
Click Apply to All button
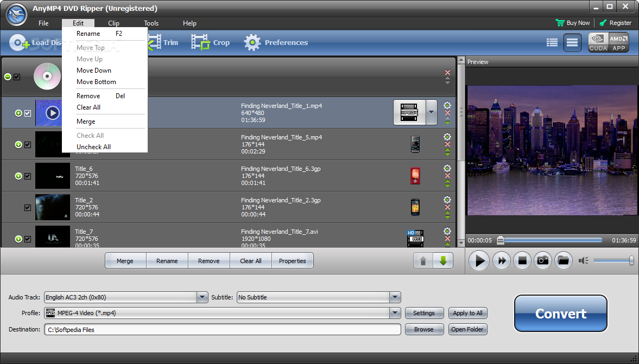click(x=467, y=313)
